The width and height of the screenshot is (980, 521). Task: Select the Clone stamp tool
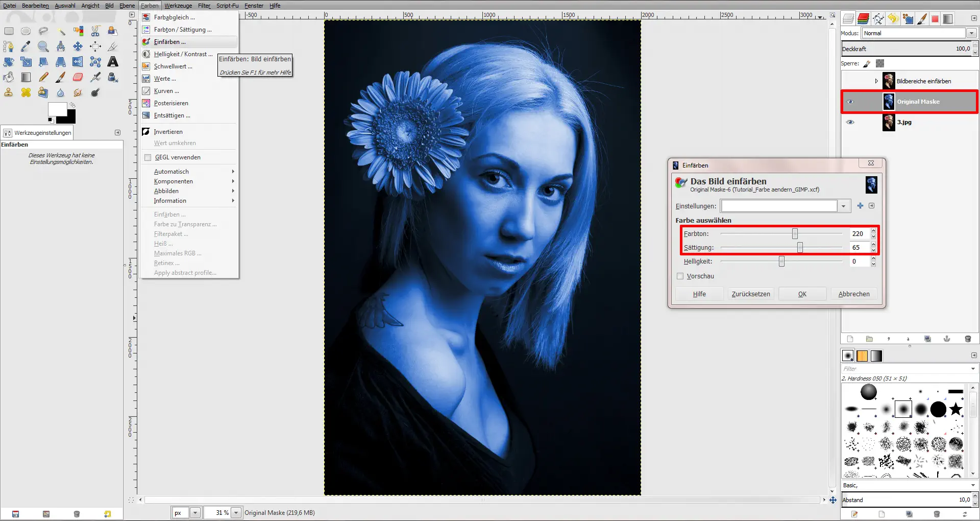[x=8, y=92]
